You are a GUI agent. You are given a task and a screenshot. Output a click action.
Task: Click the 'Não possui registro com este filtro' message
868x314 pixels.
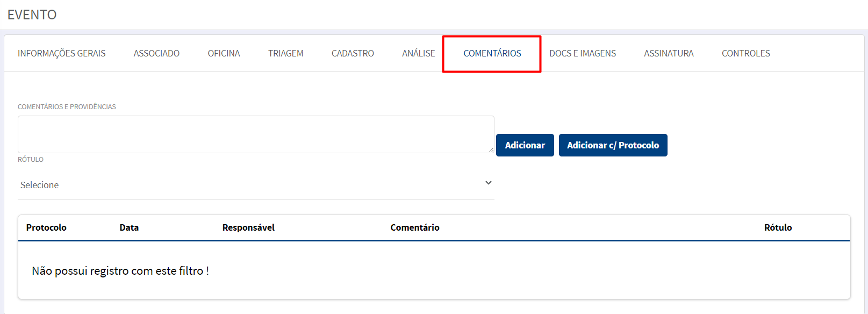(120, 271)
